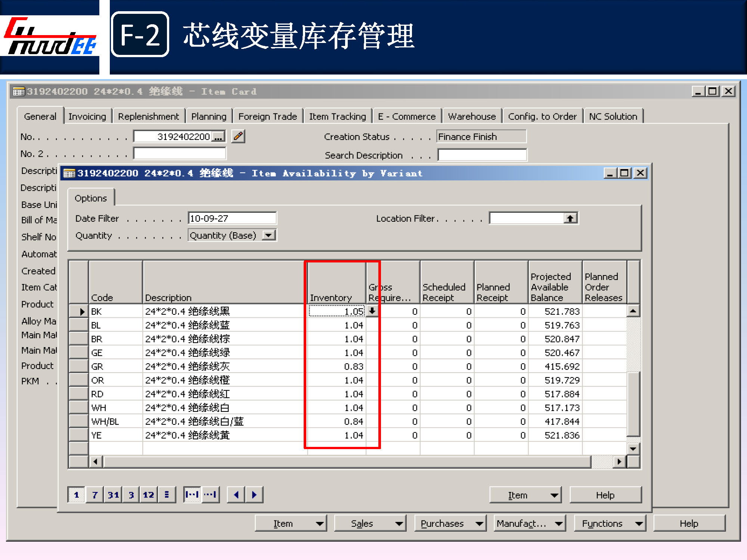
Task: Select the Month period button labeled 31
Action: (113, 495)
